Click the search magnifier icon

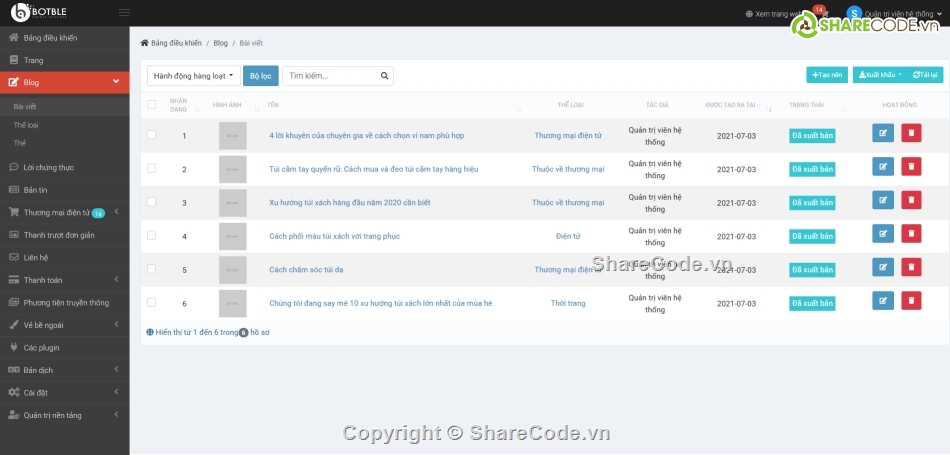pos(384,76)
